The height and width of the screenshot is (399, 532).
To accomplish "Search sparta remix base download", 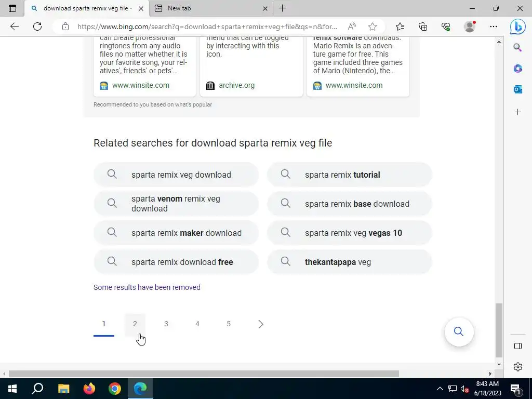I will (350, 204).
